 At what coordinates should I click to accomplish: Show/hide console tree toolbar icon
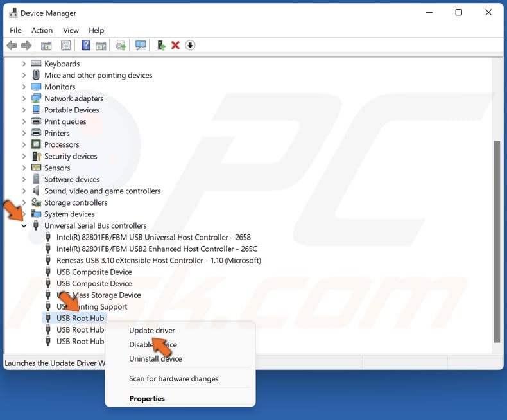46,46
